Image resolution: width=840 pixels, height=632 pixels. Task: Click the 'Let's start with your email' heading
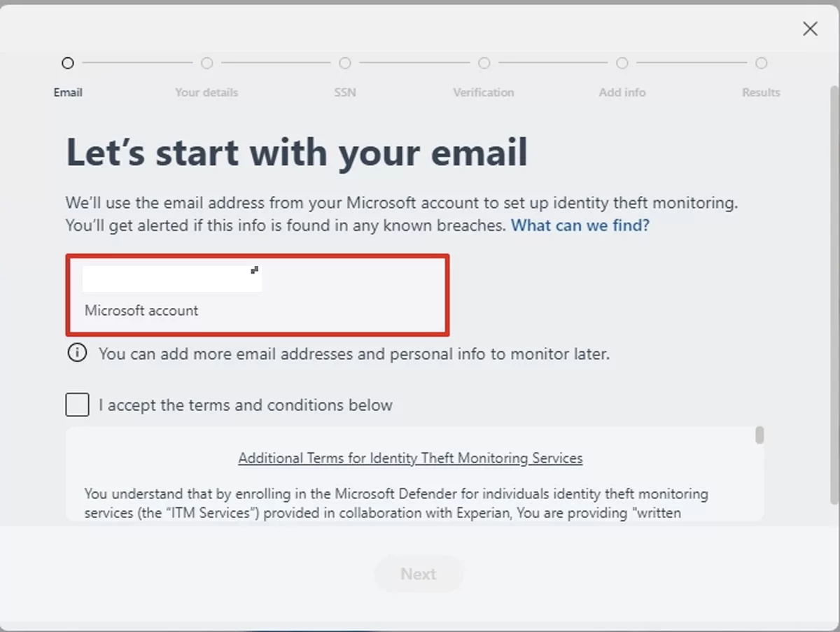click(297, 153)
